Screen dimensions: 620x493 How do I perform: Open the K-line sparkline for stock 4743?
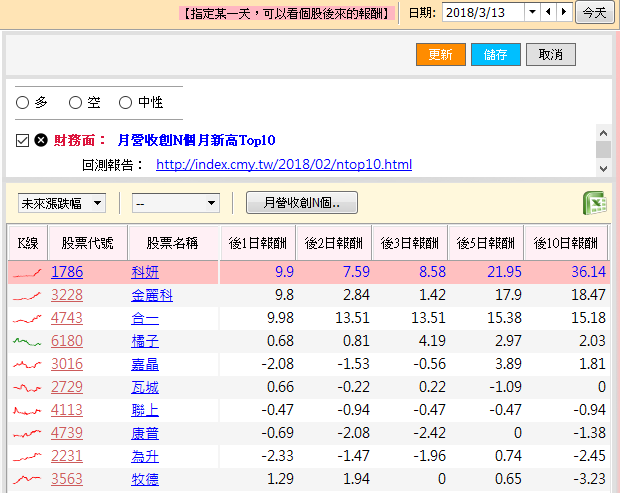(x=27, y=318)
